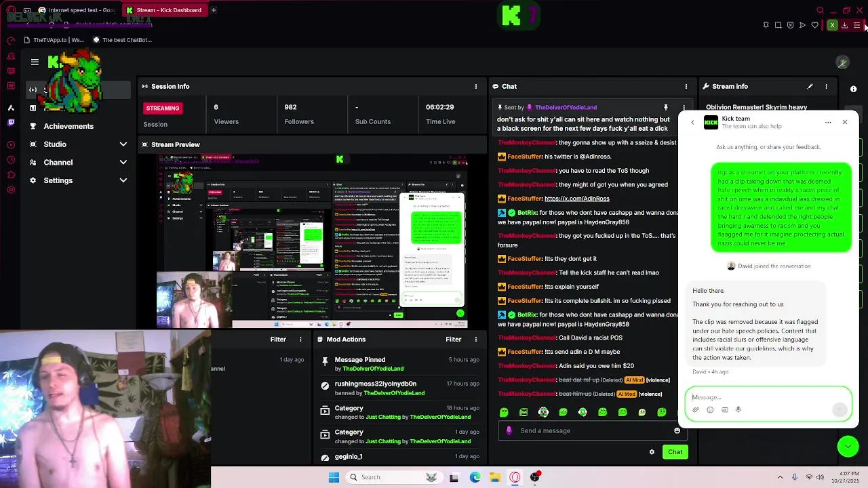Collapse support widget with green chevron button
Image resolution: width=868 pixels, height=488 pixels.
click(848, 446)
